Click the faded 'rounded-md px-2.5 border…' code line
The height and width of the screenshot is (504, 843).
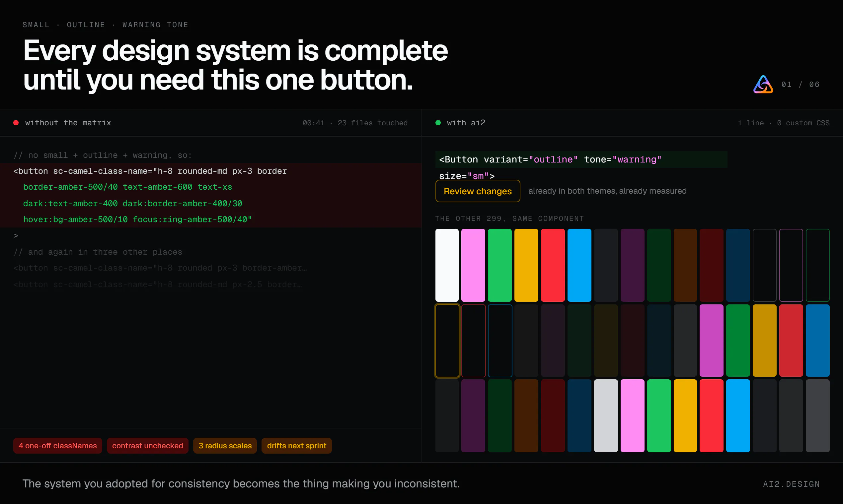(x=157, y=284)
